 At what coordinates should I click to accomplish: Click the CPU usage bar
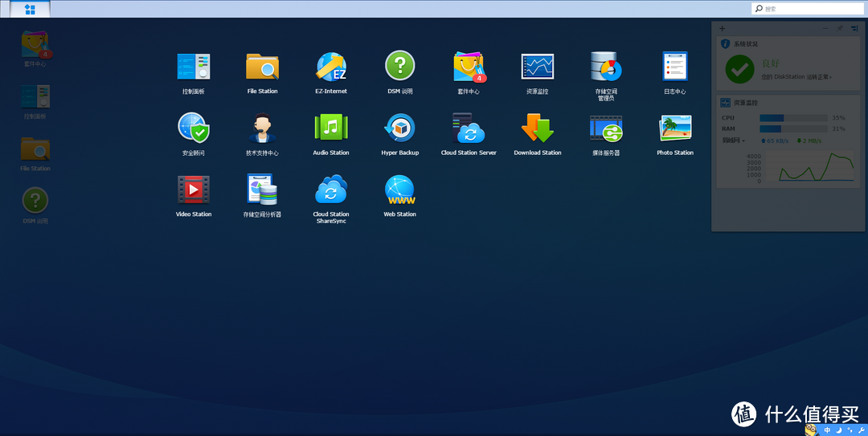point(793,118)
